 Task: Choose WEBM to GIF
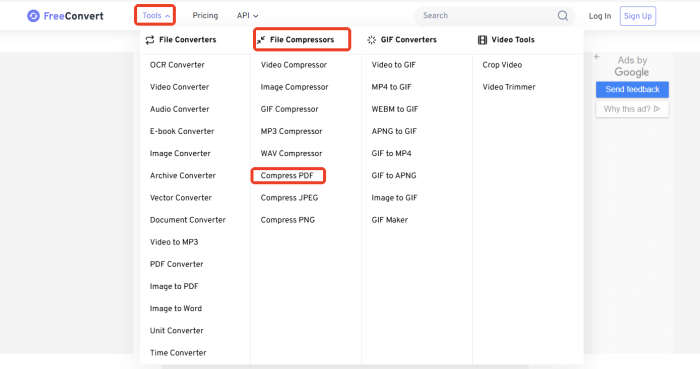pyautogui.click(x=395, y=109)
